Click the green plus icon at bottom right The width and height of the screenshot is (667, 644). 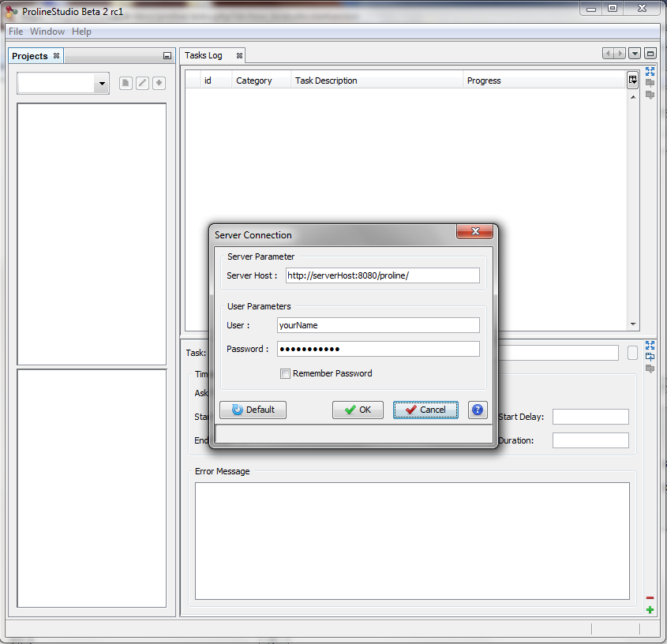pyautogui.click(x=650, y=610)
